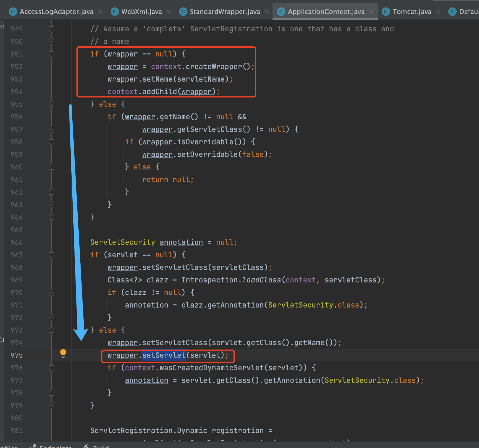Collapse the if block at line 951
This screenshot has width=479, height=448.
coord(51,54)
